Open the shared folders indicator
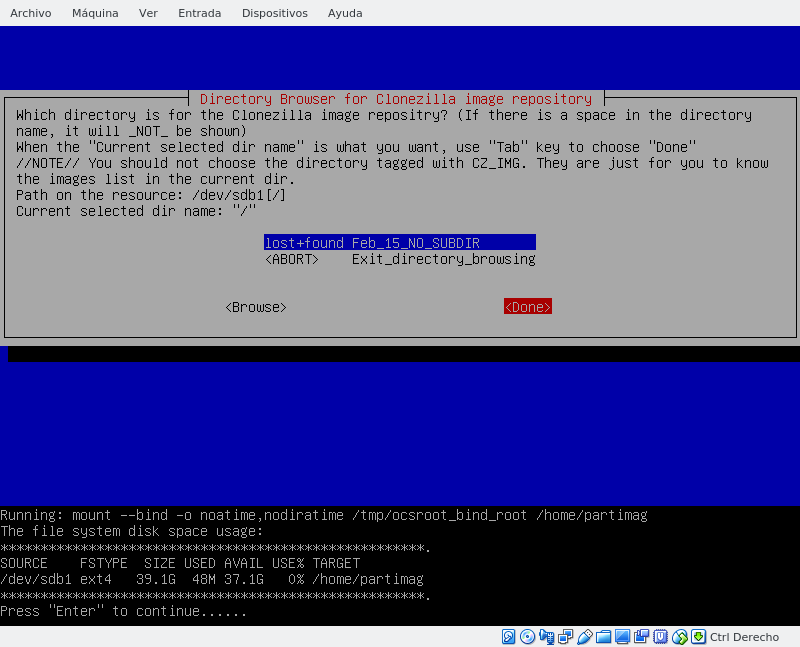Screen dimensions: 800x647 (x=604, y=636)
